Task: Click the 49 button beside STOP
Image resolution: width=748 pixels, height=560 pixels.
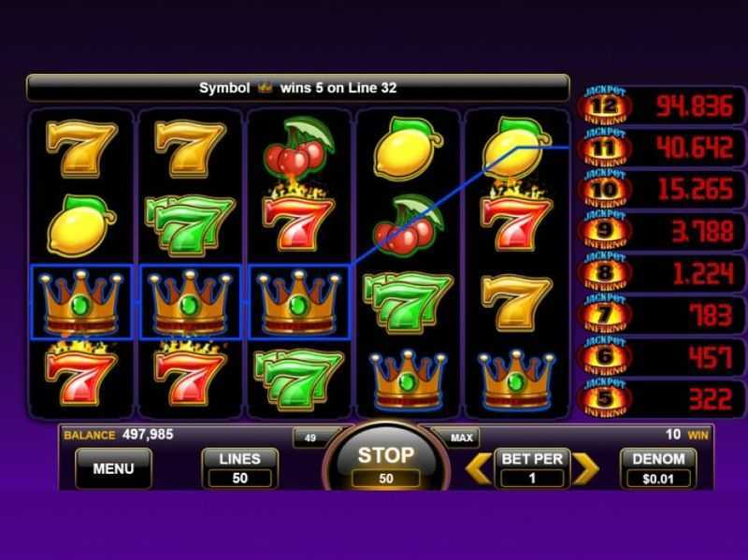Action: coord(311,438)
